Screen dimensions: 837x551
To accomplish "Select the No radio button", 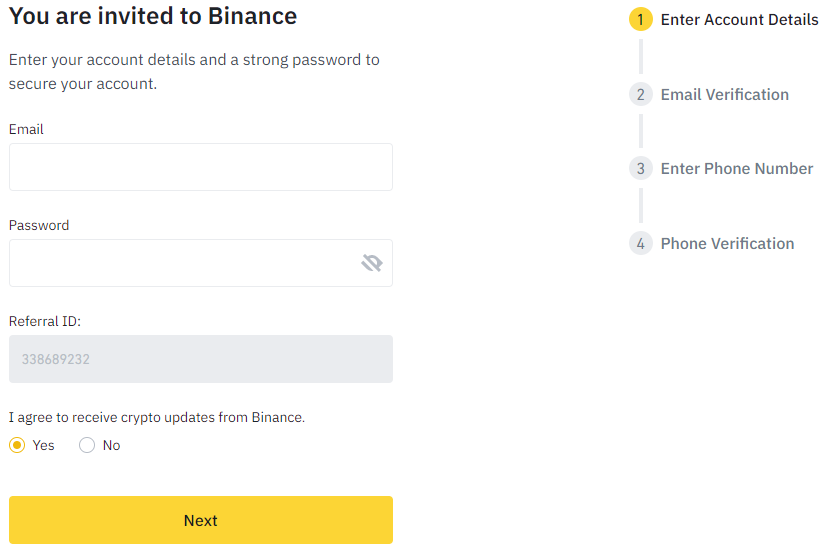I will click(x=87, y=445).
